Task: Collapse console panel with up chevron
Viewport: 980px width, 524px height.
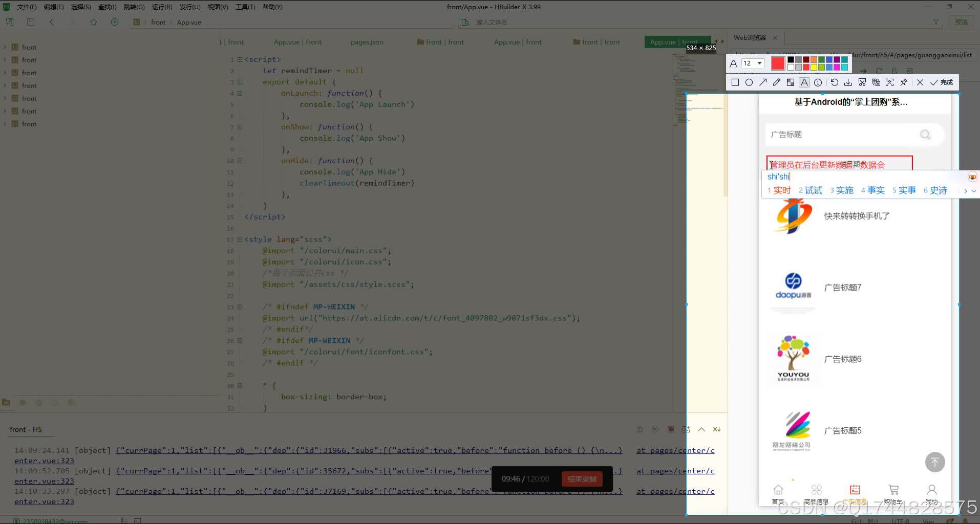Action: point(701,429)
